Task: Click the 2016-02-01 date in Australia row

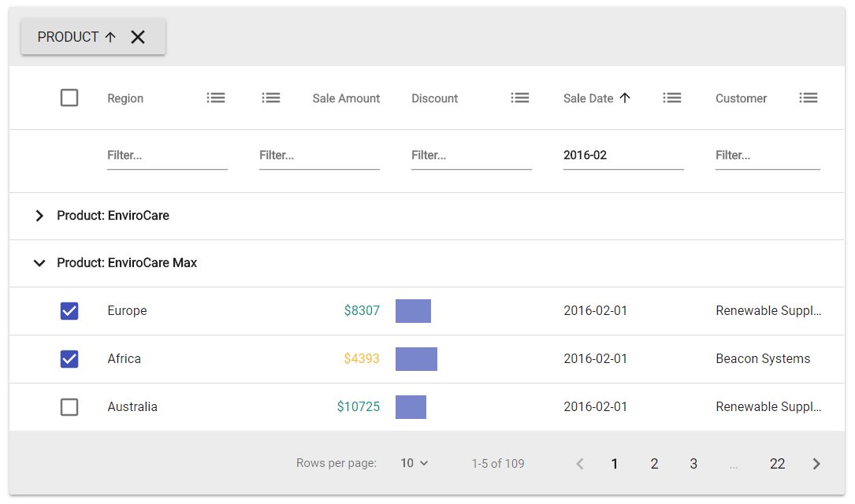Action: pyautogui.click(x=596, y=406)
